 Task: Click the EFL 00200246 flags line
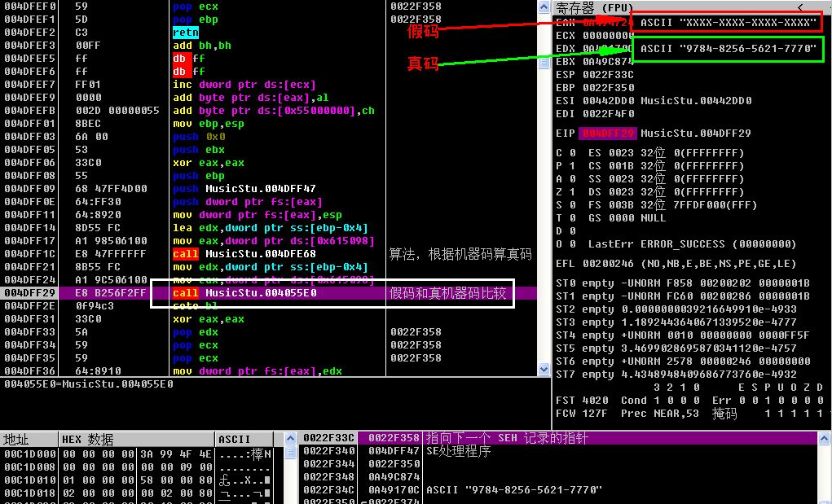click(x=676, y=263)
